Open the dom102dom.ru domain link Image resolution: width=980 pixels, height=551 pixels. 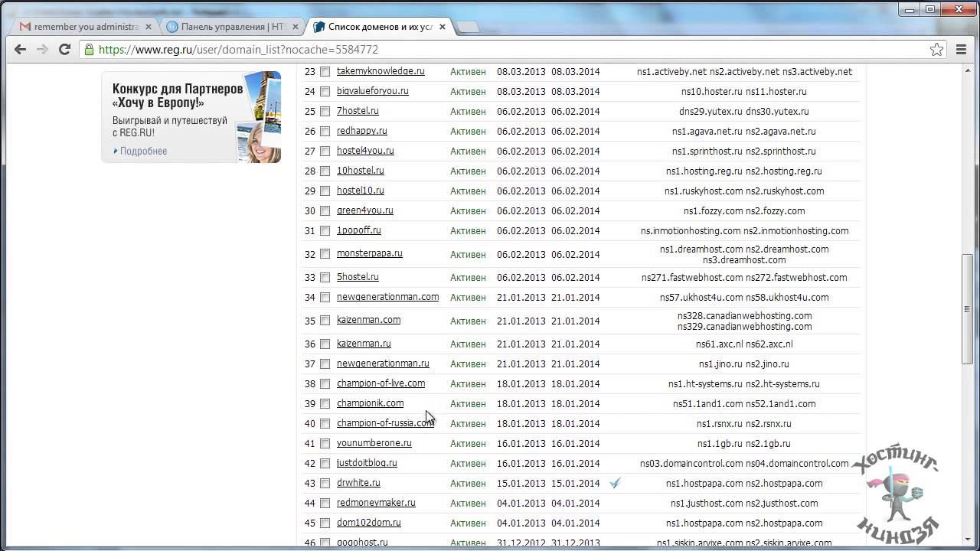(x=369, y=523)
